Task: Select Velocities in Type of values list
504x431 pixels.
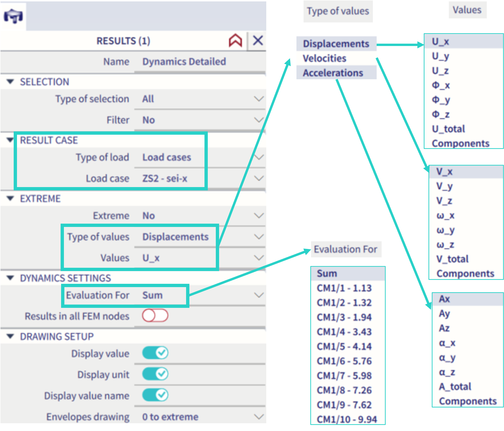Action: (x=336, y=59)
